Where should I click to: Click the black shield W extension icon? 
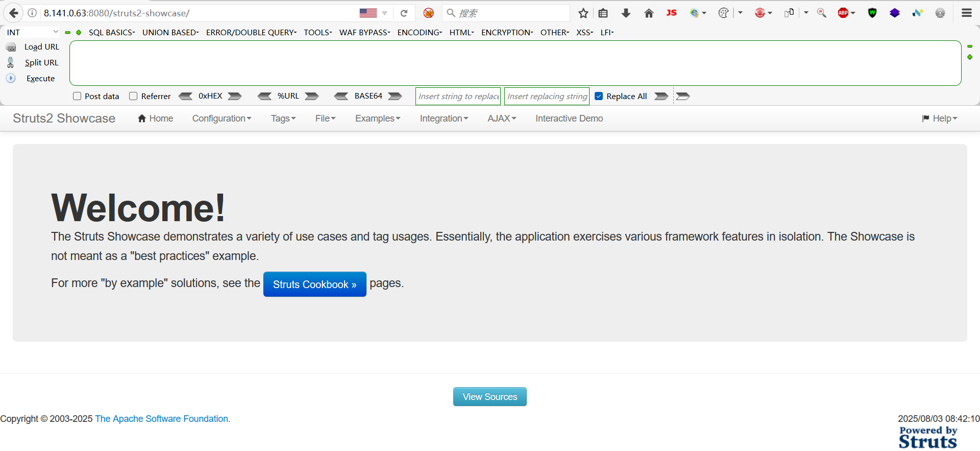(x=872, y=13)
